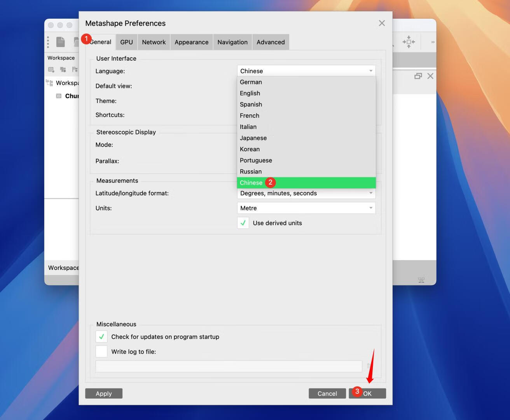Image resolution: width=510 pixels, height=420 pixels.
Task: Open the Language dropdown showing Chinese
Action: (306, 71)
